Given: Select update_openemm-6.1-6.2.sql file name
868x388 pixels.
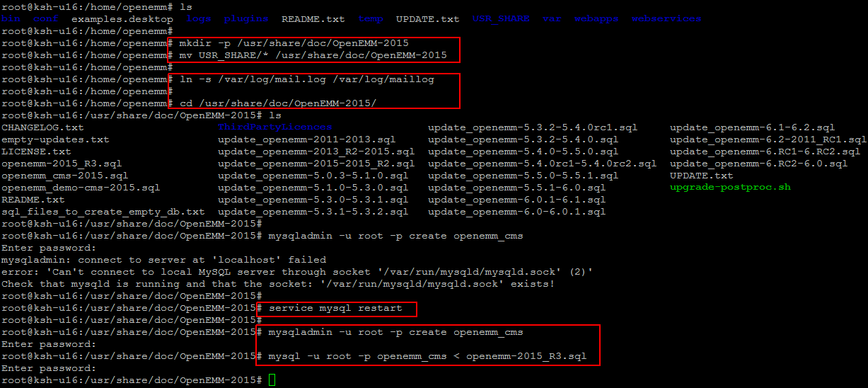Looking at the screenshot, I should 753,127.
